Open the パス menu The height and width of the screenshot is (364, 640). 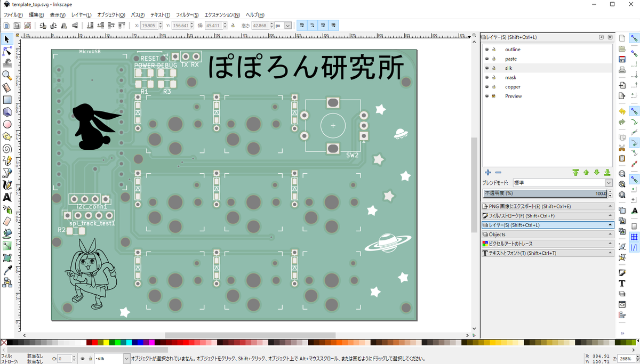pos(138,14)
